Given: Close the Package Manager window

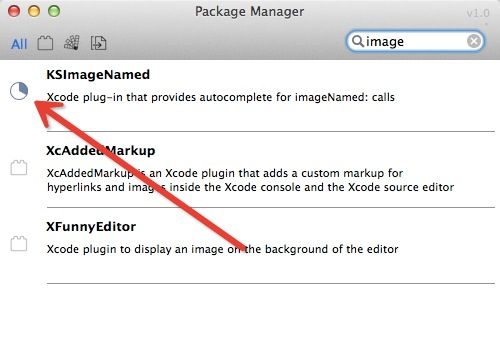Looking at the screenshot, I should 14,11.
